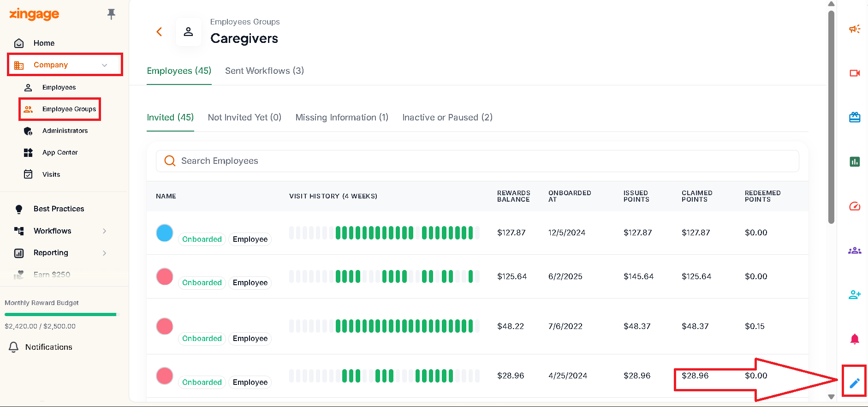868x407 pixels.
Task: Select the Missing Information tab
Action: (342, 117)
